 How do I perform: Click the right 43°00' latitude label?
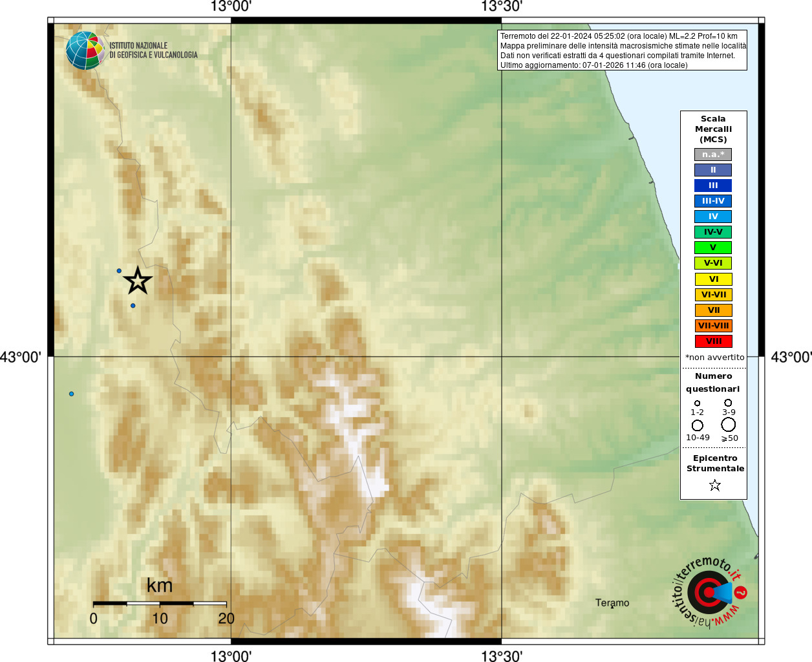tap(791, 357)
